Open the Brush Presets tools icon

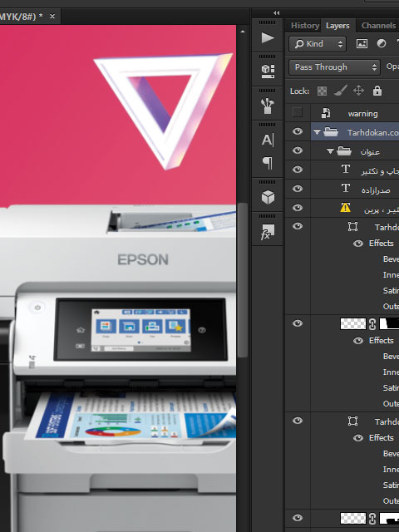tap(268, 106)
